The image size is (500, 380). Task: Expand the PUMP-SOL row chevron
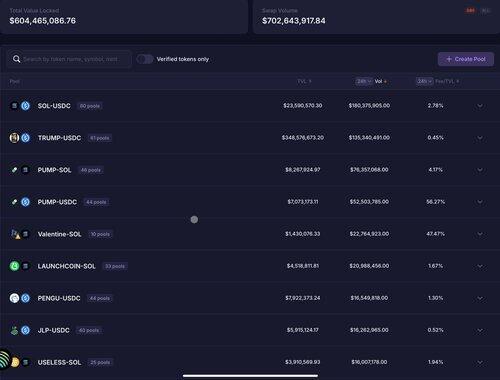click(480, 170)
